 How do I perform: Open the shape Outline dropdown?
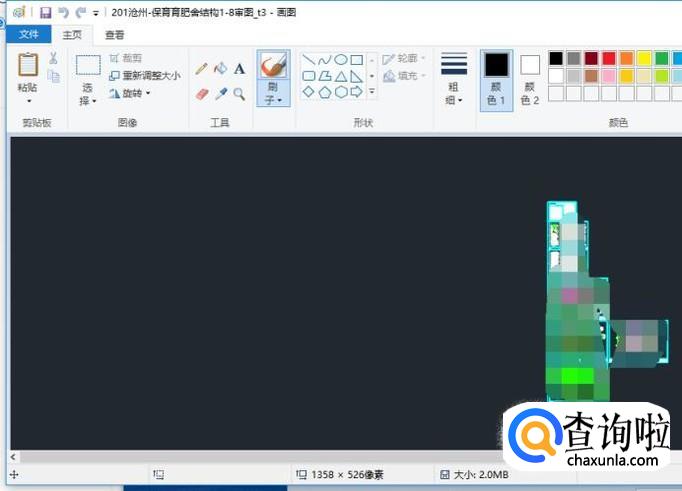404,59
